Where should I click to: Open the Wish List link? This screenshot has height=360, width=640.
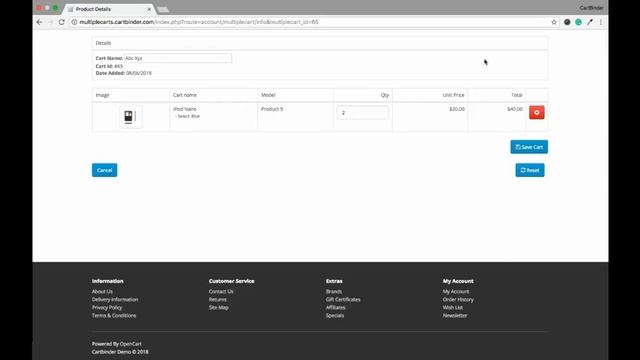click(x=453, y=307)
